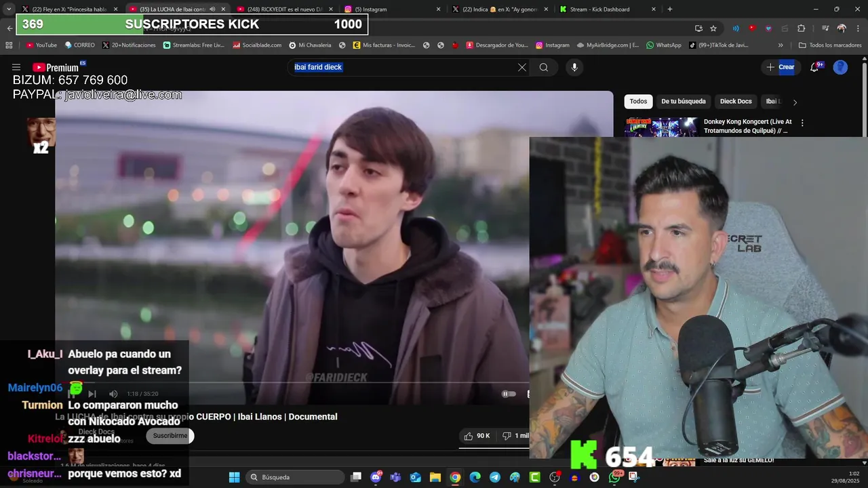Screen dimensions: 868x488
Task: Toggle the autoplay switch in player
Action: pos(509,394)
